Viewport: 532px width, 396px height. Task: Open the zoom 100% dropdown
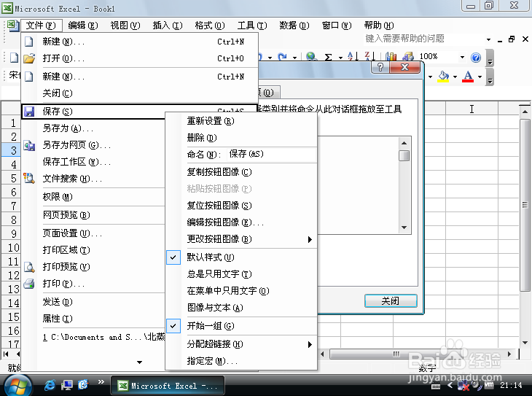tap(462, 57)
